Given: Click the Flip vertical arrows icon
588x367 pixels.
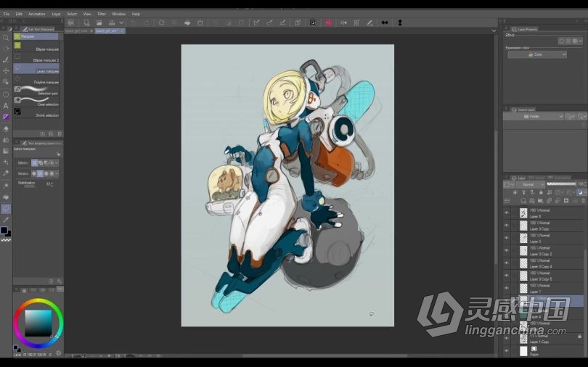Looking at the screenshot, I should [400, 22].
